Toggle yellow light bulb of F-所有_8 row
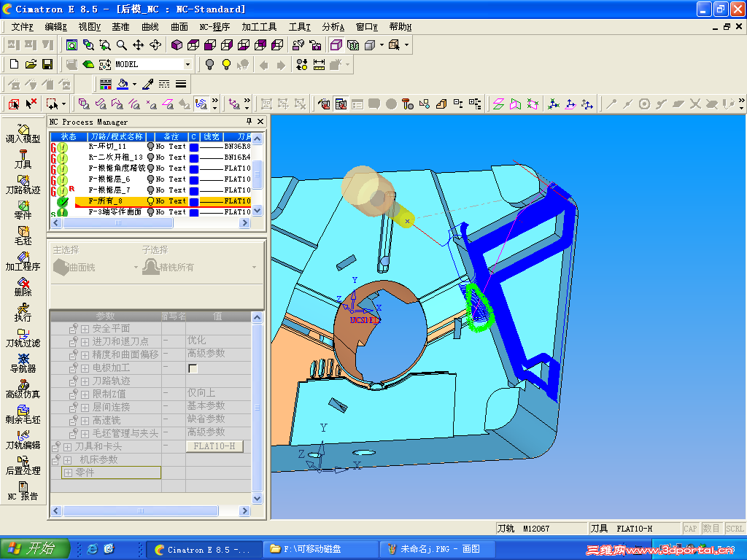747x560 pixels. (x=150, y=201)
